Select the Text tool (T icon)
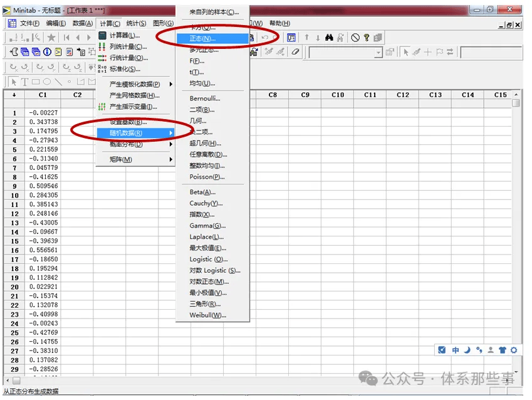Screen dimensions: 532x400 point(24,82)
